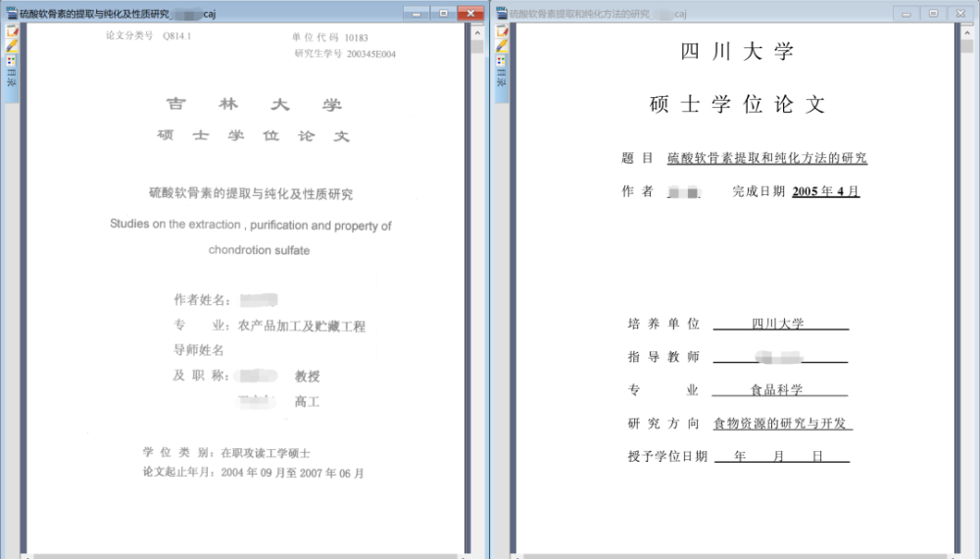Click the CAJ document icon in the left title bar

click(x=11, y=13)
